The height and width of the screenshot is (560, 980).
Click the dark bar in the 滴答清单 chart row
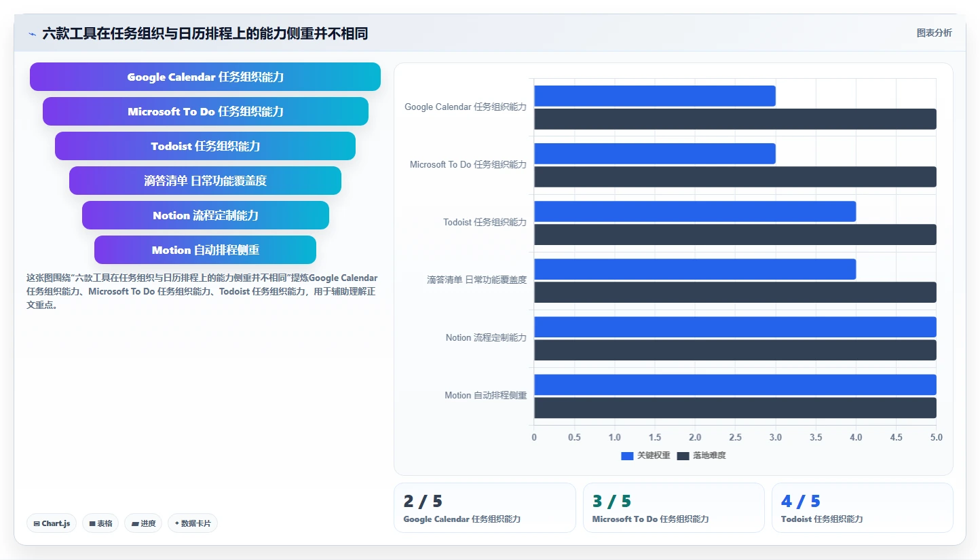click(735, 292)
